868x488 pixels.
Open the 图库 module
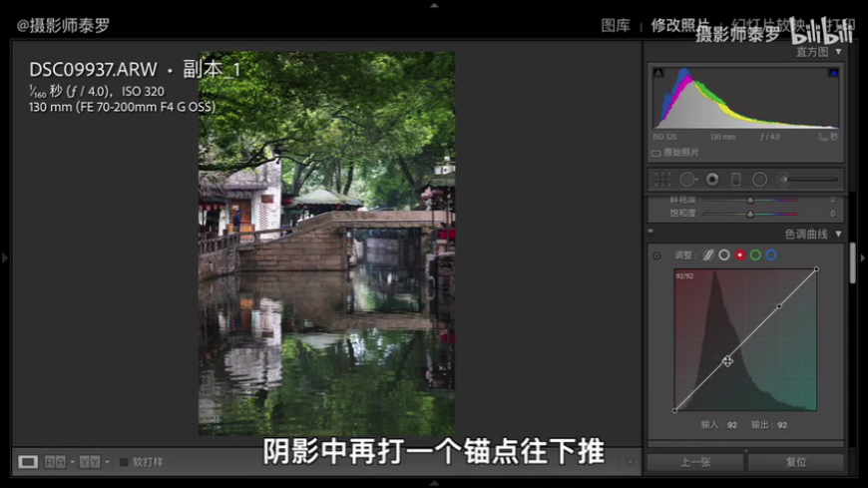coord(616,26)
